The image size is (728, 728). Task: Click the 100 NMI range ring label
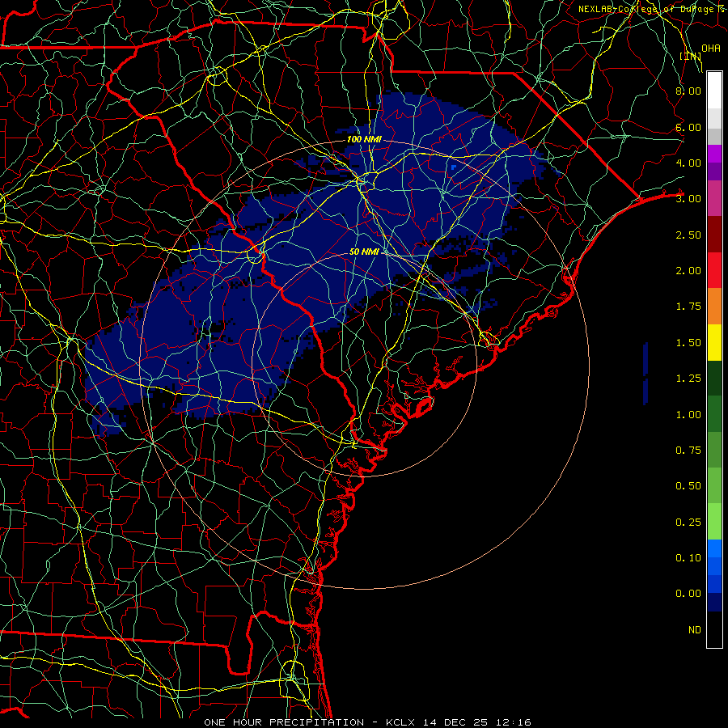point(364,139)
